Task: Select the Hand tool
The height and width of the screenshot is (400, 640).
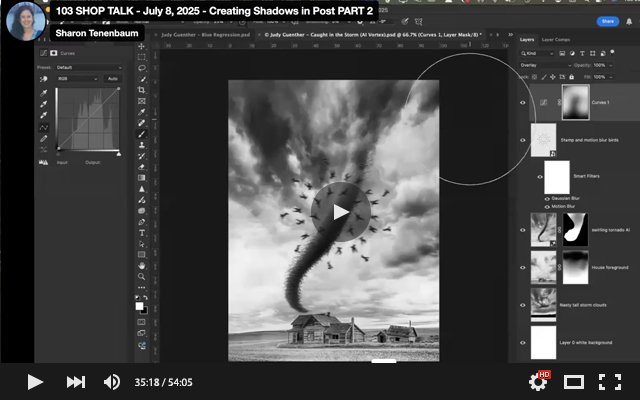Action: 142,266
